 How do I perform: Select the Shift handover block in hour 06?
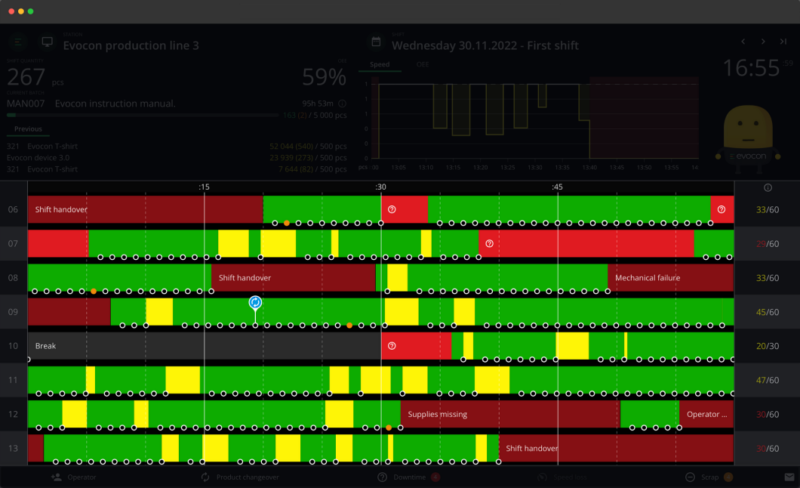coord(145,209)
